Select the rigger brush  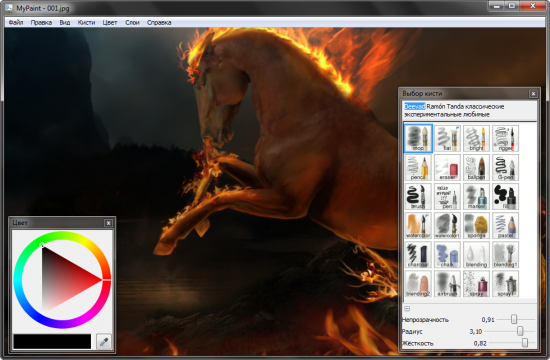pos(505,138)
